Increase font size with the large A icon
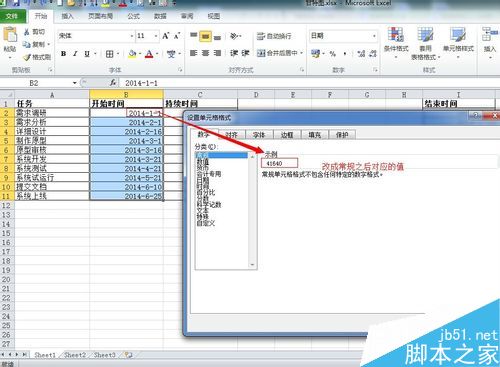Screen dimensions: 500x367 click(166, 36)
